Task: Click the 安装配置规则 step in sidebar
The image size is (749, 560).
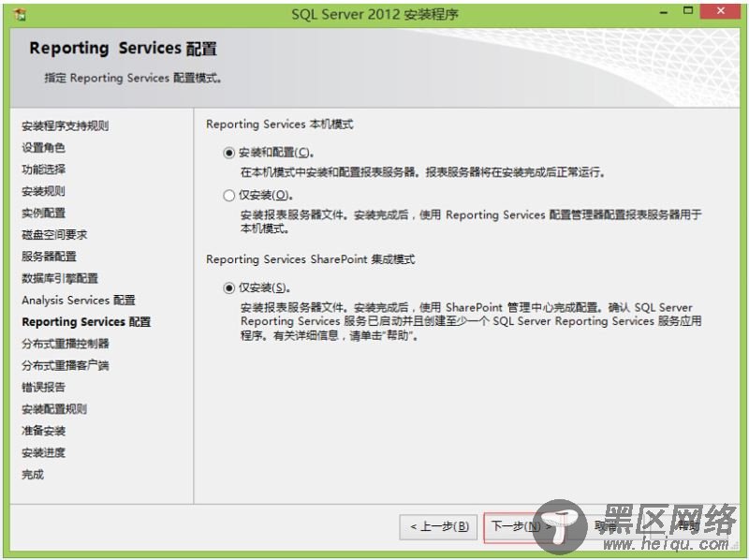Action: (x=54, y=409)
